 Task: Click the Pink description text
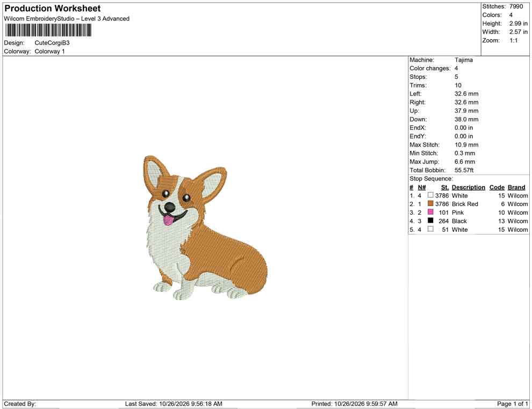click(458, 213)
